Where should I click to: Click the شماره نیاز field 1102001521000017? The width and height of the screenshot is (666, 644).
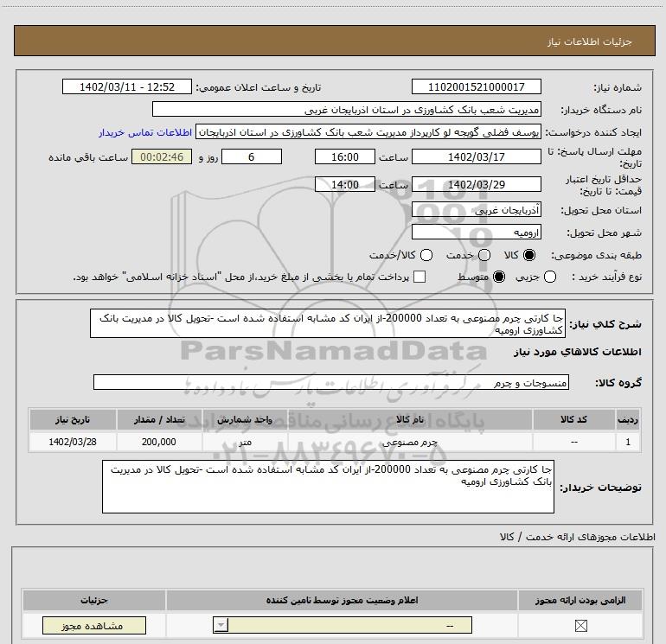(x=476, y=86)
